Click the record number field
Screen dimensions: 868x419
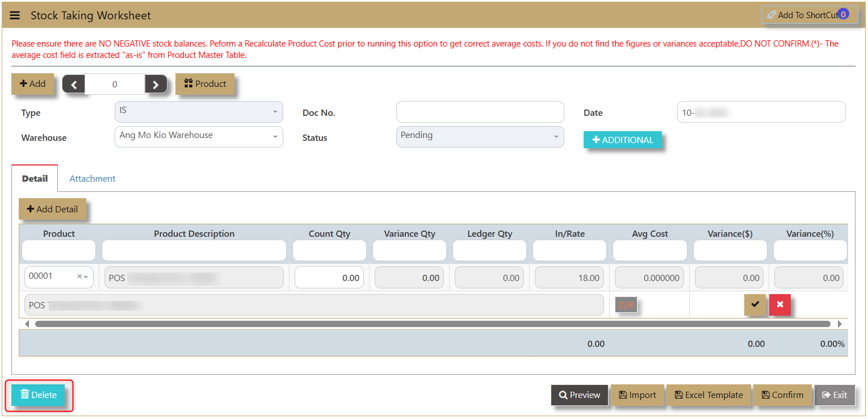pyautogui.click(x=115, y=85)
